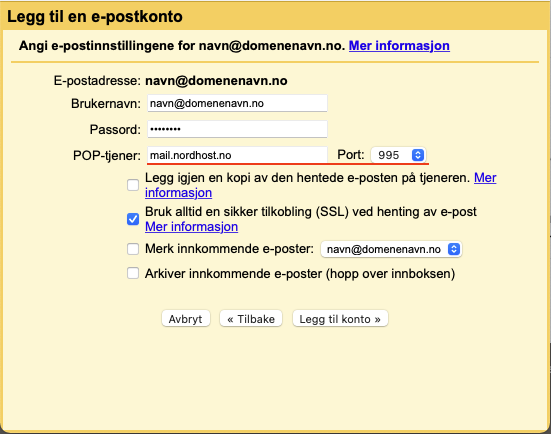Click the Legg til konto » button
551x434 pixels.
[x=340, y=319]
